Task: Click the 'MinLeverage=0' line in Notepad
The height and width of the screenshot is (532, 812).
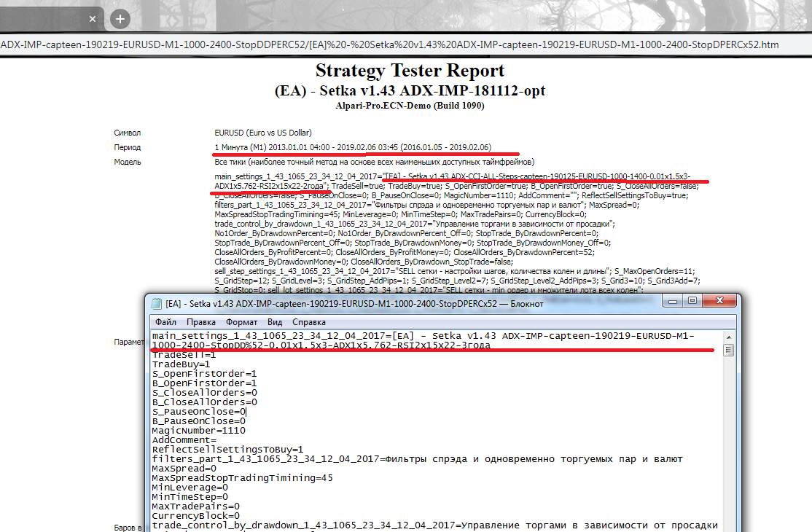Action: pyautogui.click(x=190, y=488)
